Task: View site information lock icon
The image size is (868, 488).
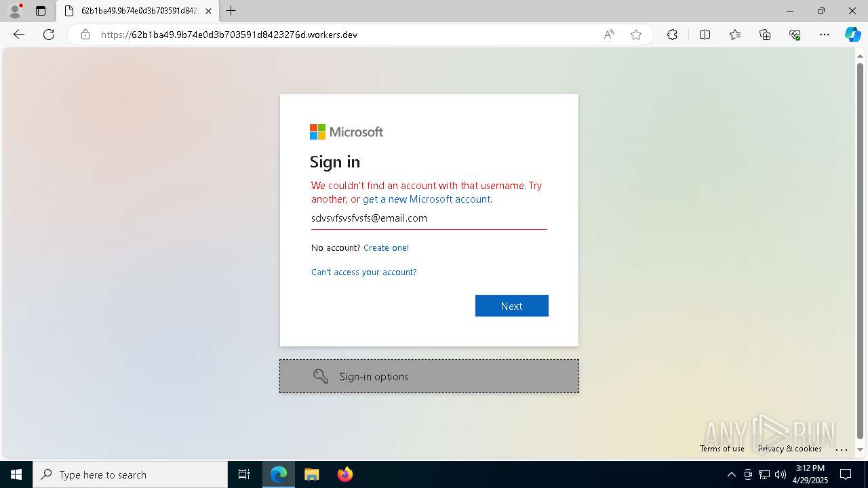Action: [x=85, y=35]
